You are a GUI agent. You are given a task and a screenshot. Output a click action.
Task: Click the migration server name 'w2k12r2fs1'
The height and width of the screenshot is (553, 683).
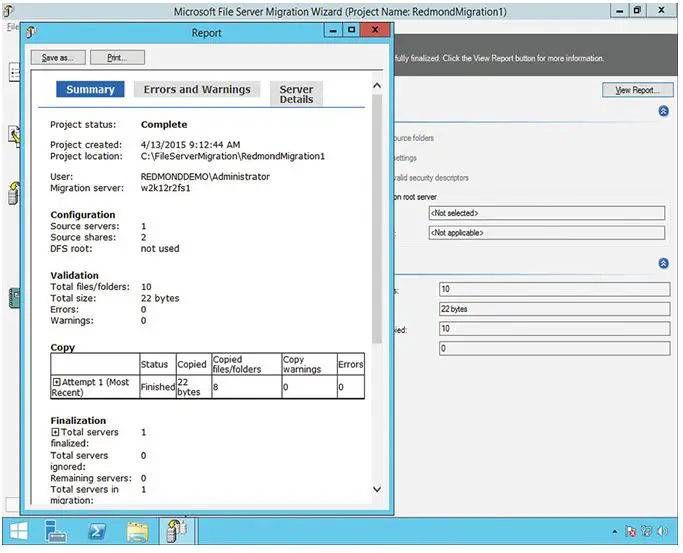click(x=166, y=188)
